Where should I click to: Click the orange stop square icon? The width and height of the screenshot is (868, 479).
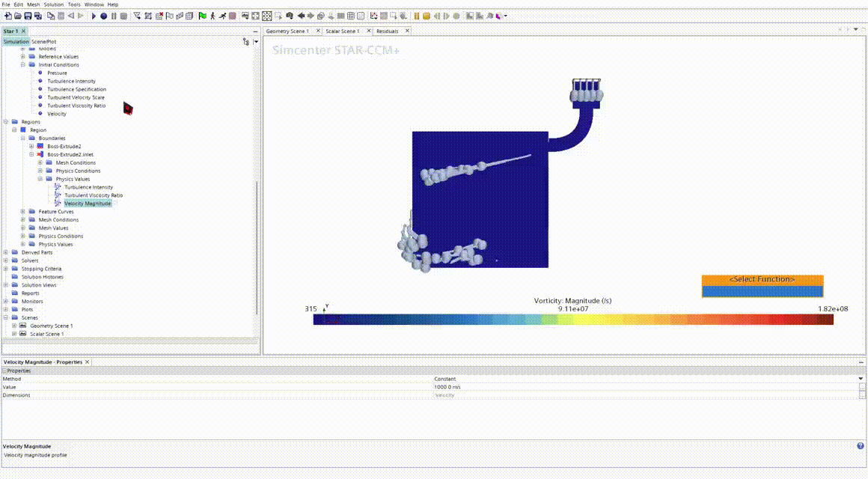coord(427,16)
